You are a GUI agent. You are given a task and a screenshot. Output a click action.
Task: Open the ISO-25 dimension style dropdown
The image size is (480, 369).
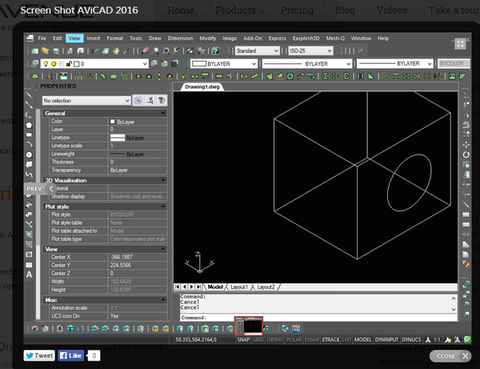tap(310, 51)
